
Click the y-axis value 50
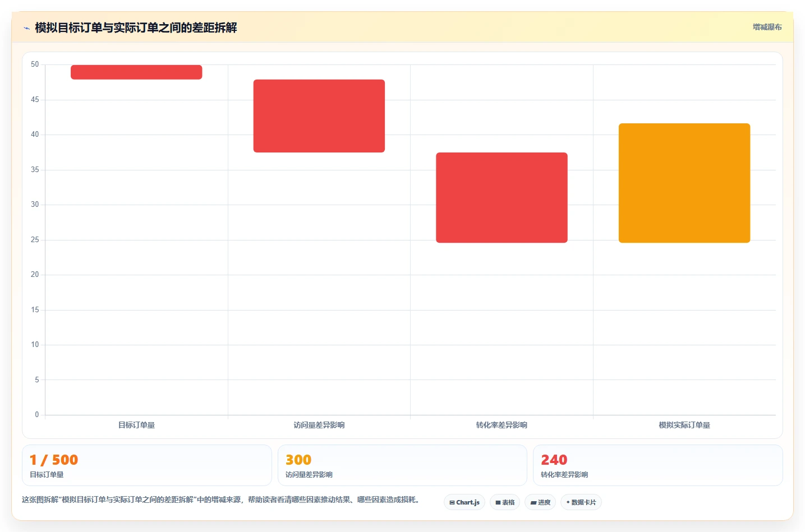tap(35, 64)
